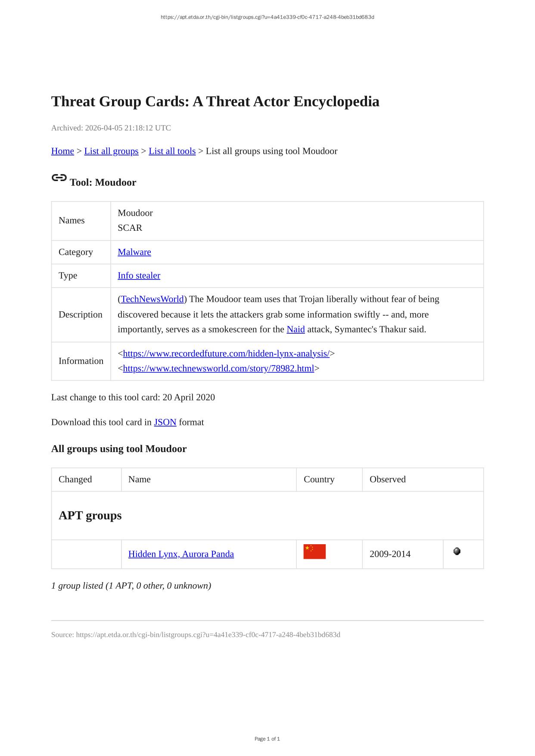Image resolution: width=535 pixels, height=756 pixels.
Task: Go to List all groups breadcrumb
Action: point(111,151)
